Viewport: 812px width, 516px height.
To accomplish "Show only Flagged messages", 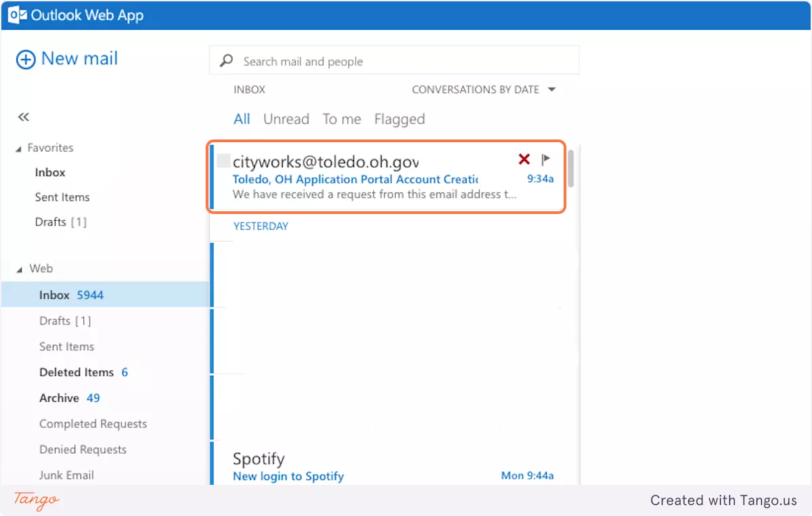I will point(399,119).
